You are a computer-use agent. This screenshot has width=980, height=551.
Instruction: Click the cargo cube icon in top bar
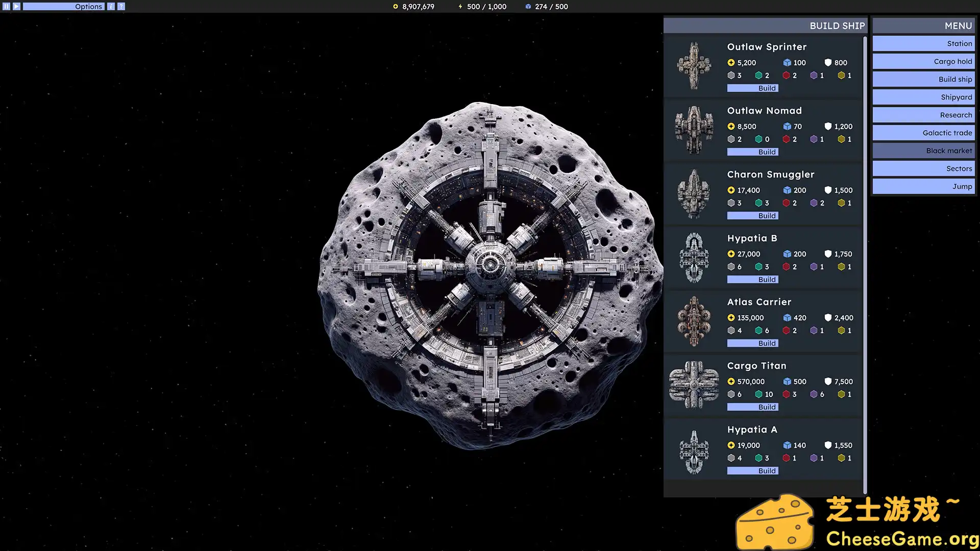[528, 7]
